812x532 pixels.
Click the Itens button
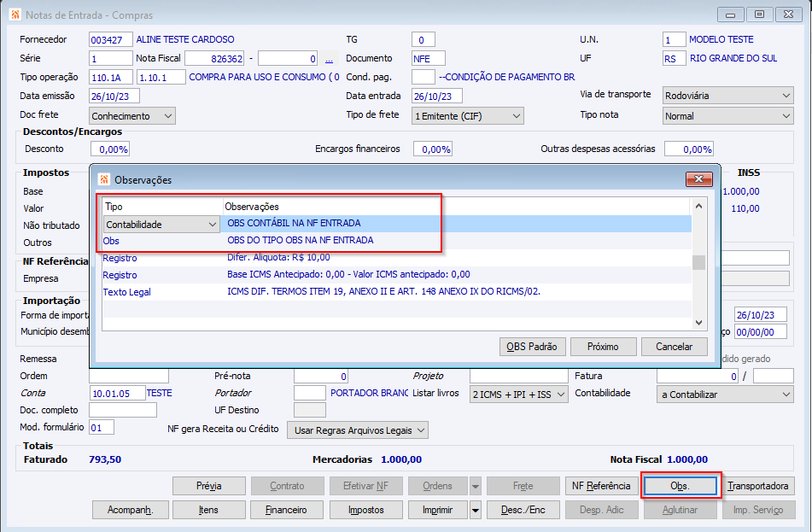click(209, 510)
